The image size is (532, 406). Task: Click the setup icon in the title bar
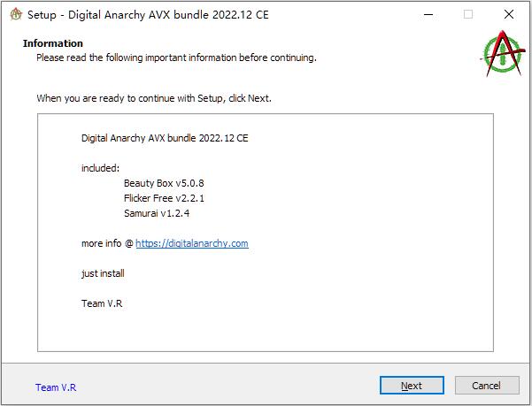[x=16, y=14]
